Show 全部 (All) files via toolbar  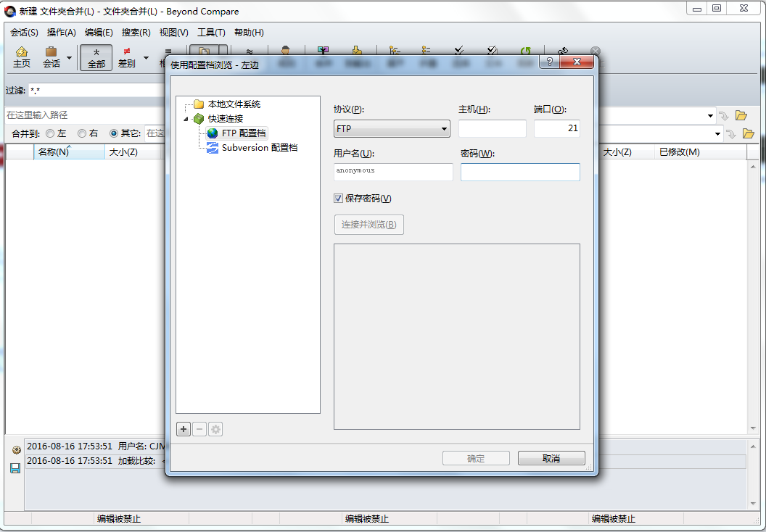tap(96, 57)
